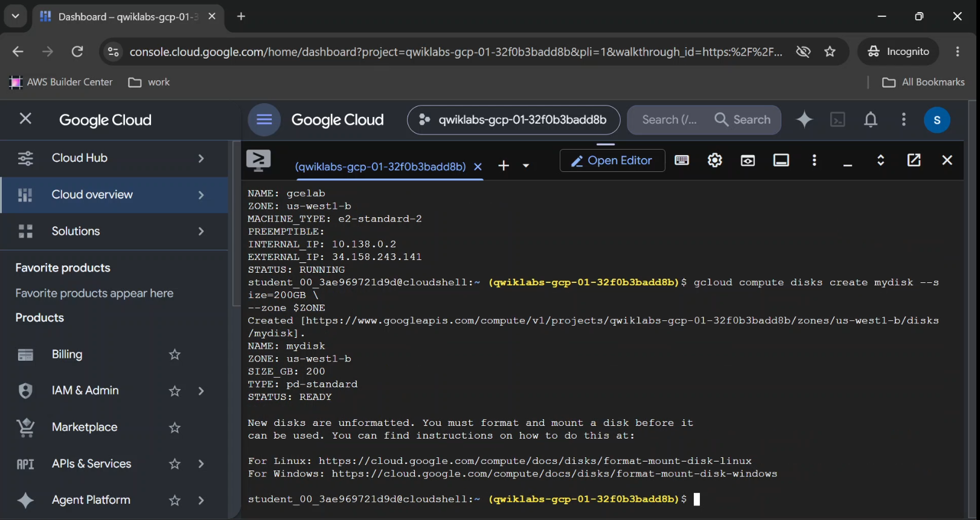This screenshot has height=520, width=980.
Task: Bookmark this page with the star
Action: point(830,52)
